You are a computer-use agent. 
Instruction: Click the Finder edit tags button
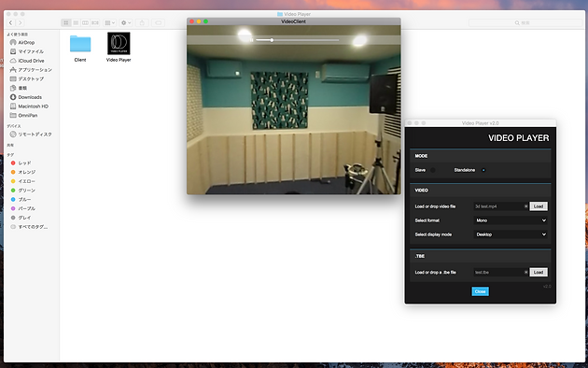[x=159, y=22]
